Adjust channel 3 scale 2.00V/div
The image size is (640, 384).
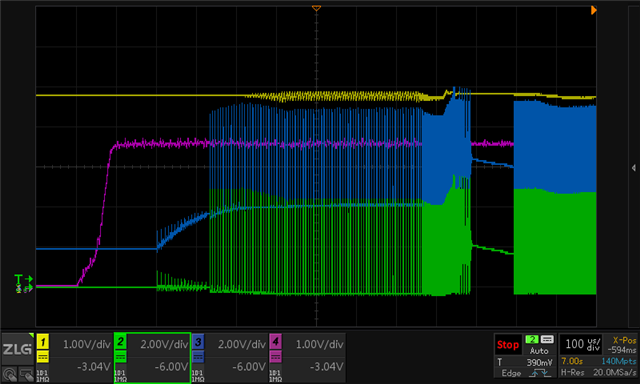pyautogui.click(x=242, y=344)
